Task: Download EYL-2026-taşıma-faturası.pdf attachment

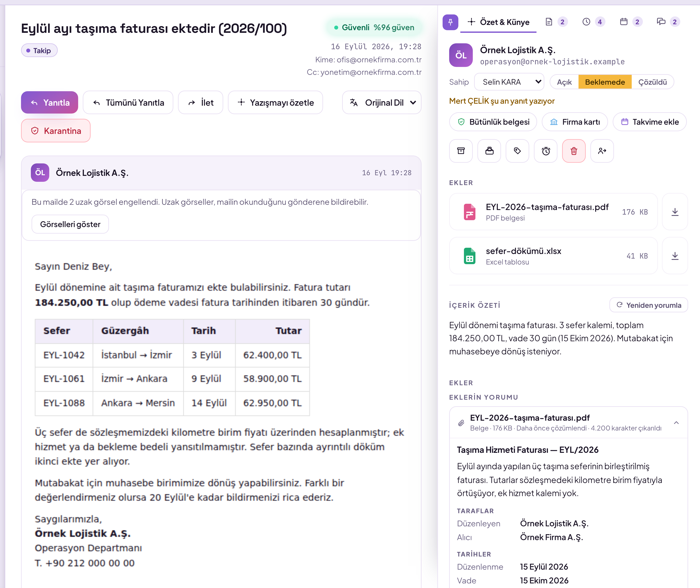Action: pyautogui.click(x=675, y=212)
